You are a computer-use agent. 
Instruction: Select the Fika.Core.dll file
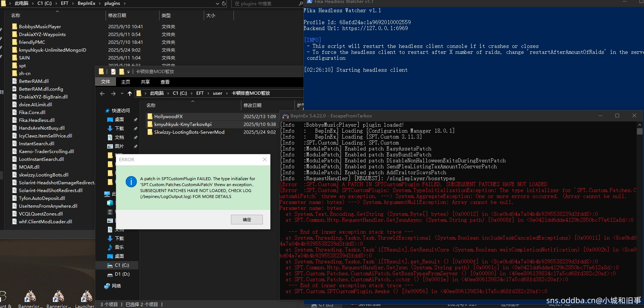[32, 113]
